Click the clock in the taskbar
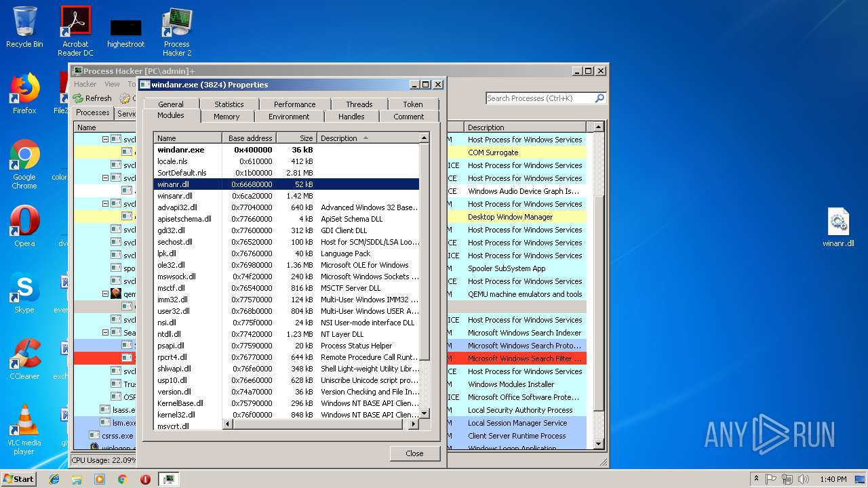This screenshot has height=488, width=868. click(x=833, y=479)
